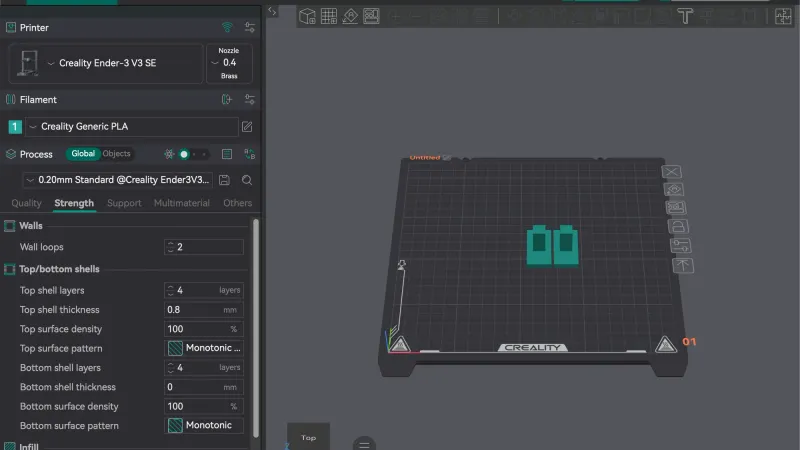Click the Auto orient toolbar icon

coord(350,16)
